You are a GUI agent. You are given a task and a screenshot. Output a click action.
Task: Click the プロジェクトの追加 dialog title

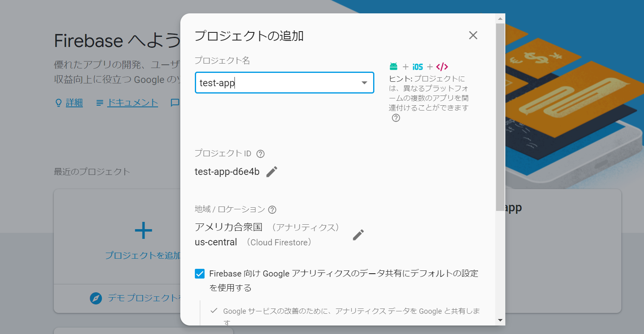click(x=249, y=36)
